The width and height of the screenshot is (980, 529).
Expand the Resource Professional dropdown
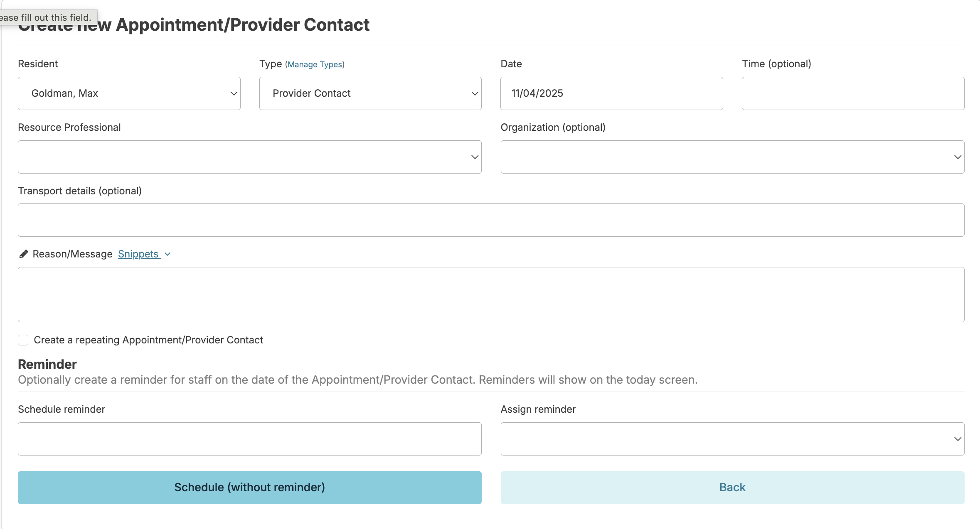tap(249, 157)
